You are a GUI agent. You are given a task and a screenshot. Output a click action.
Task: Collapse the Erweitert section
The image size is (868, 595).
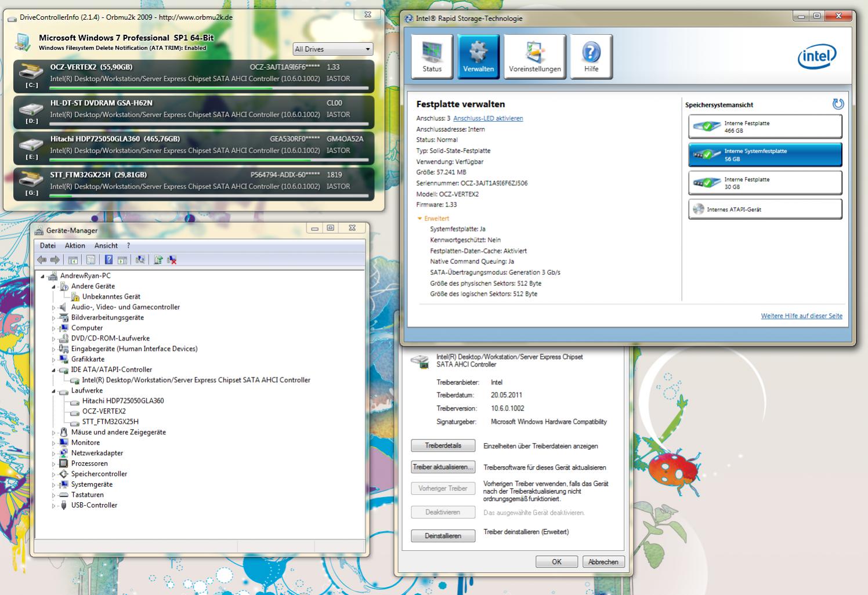click(419, 219)
